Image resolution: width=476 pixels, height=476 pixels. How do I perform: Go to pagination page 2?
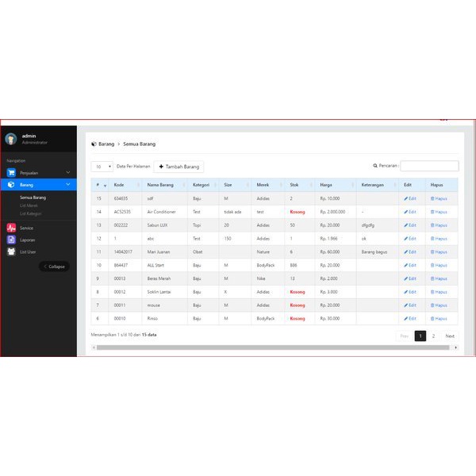coord(433,336)
